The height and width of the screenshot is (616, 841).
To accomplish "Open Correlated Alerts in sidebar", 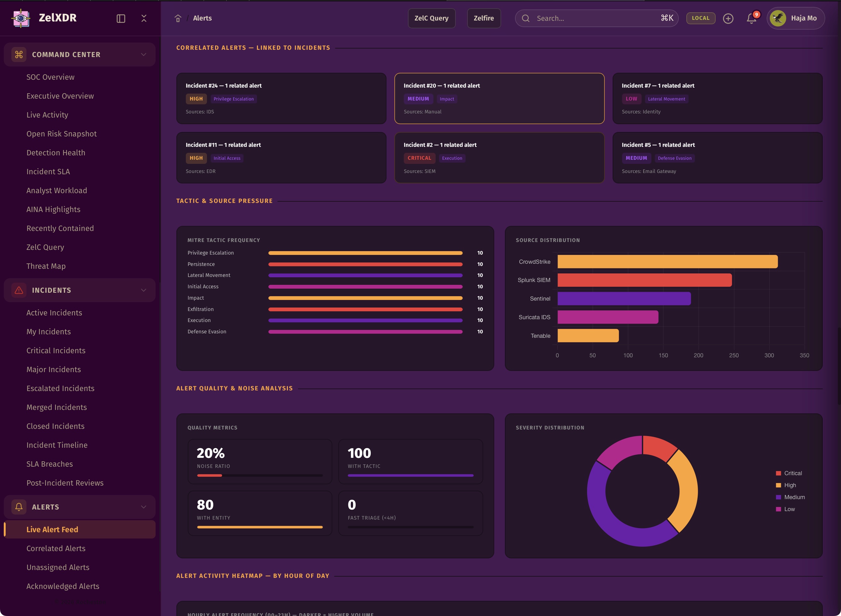I will point(56,548).
